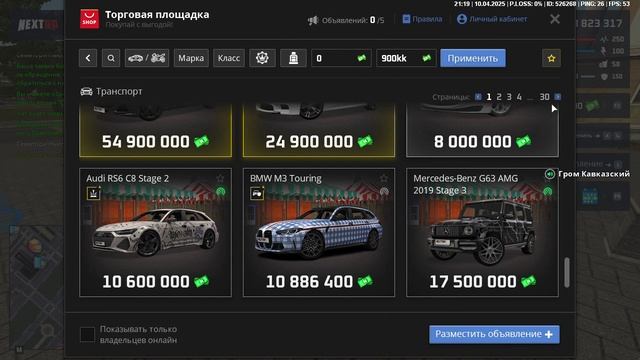640x360 pixels.
Task: Open the Класс dropdown filter
Action: [229, 58]
